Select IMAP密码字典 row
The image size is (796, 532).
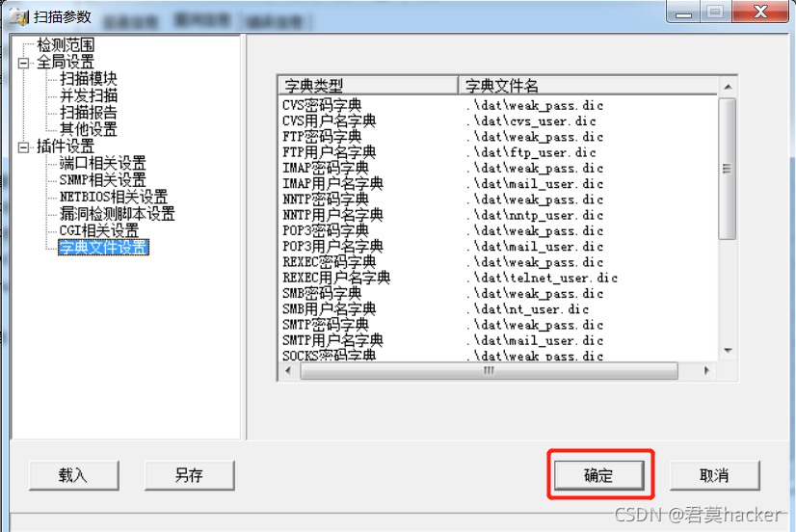click(497, 168)
